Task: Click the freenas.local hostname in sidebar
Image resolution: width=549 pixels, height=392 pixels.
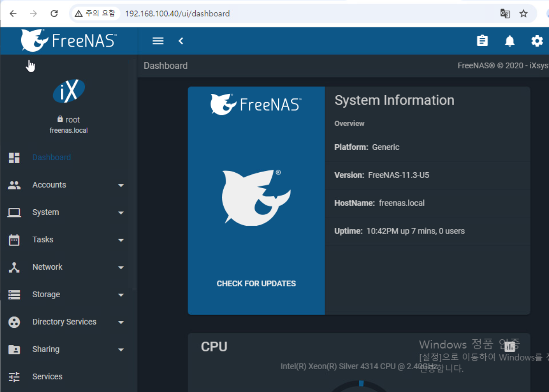Action: click(x=69, y=131)
